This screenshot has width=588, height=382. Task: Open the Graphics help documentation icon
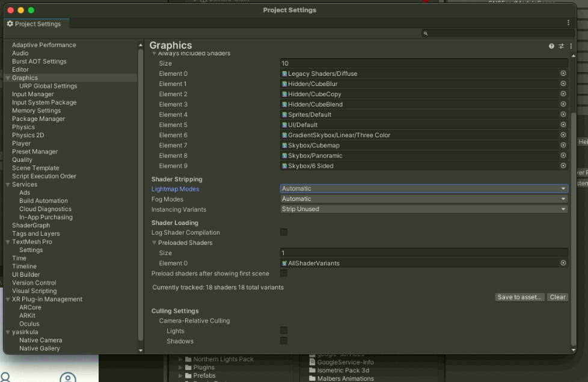click(x=551, y=46)
